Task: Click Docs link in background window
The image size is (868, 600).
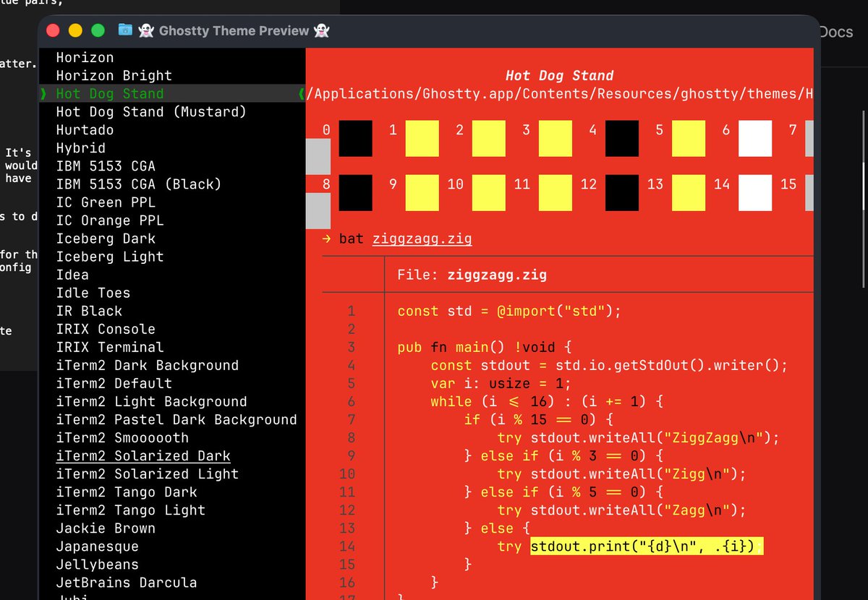Action: click(x=837, y=32)
